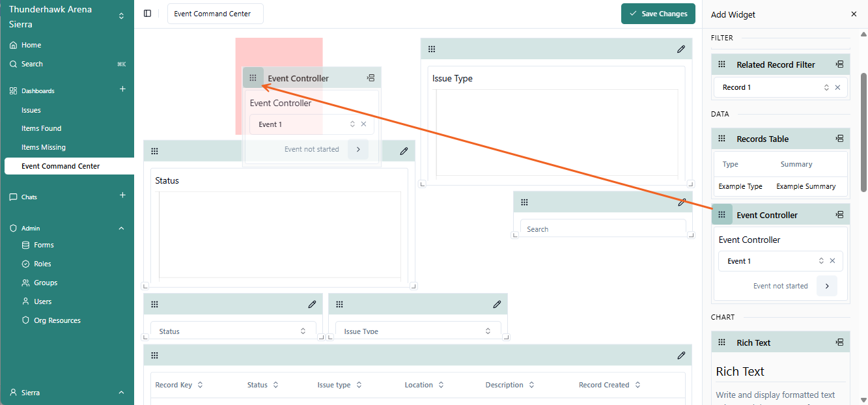The width and height of the screenshot is (868, 405).
Task: Toggle the sidebar collapse icon
Action: [x=147, y=14]
